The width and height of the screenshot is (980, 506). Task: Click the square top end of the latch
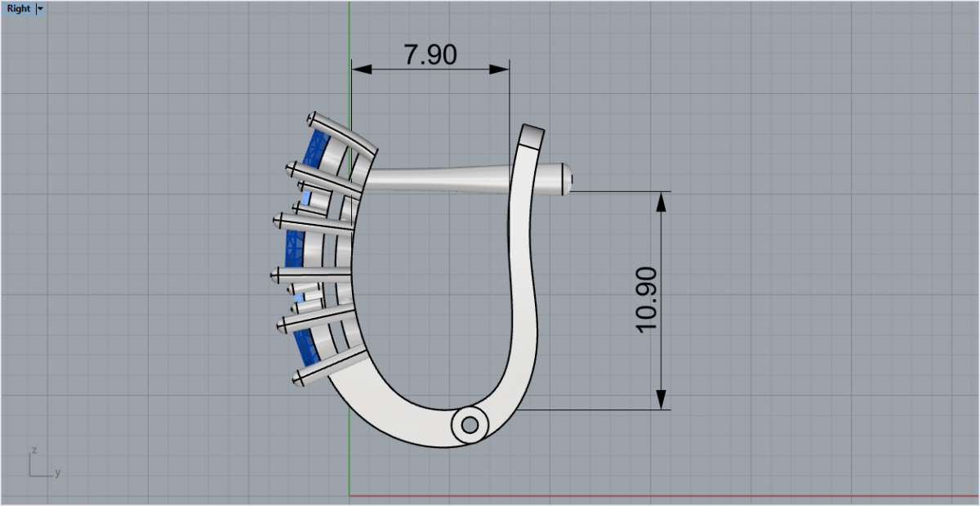[532, 136]
